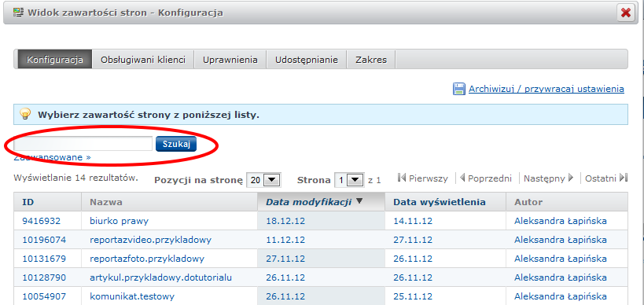
Task: Select ID 10131679 in the list
Action: (x=44, y=259)
